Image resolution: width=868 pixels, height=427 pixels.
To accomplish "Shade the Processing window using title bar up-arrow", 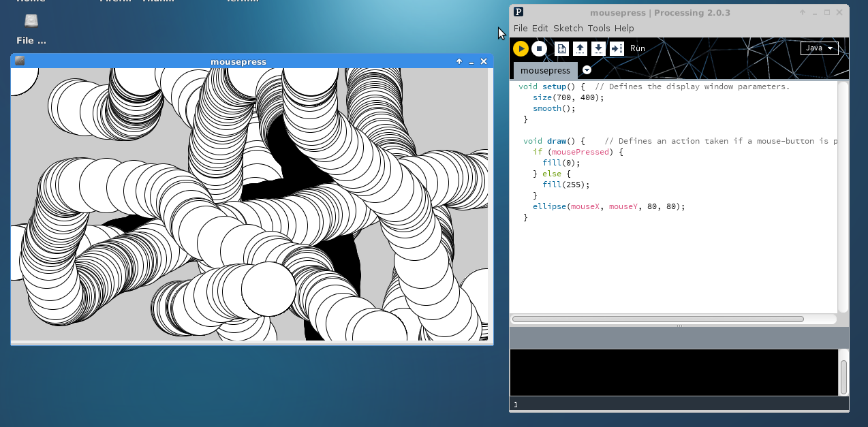I will point(802,12).
